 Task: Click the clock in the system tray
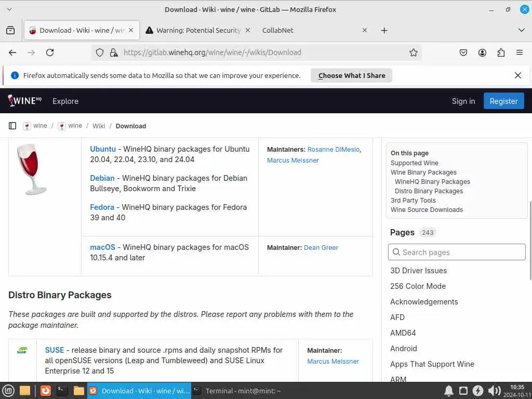517,391
